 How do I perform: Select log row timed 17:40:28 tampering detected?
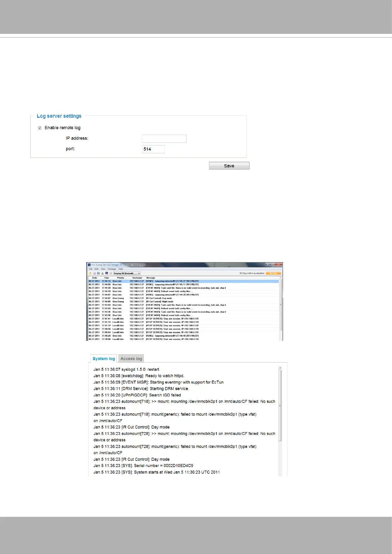tap(184, 336)
